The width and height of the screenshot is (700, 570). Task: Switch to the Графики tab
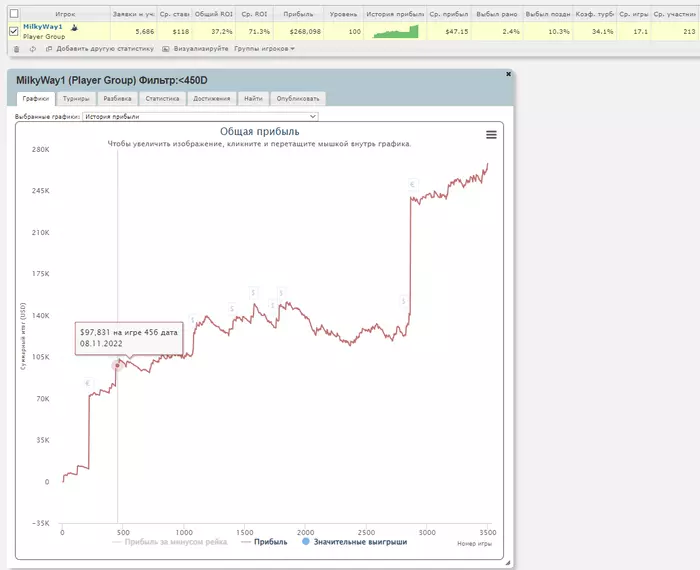pos(36,99)
